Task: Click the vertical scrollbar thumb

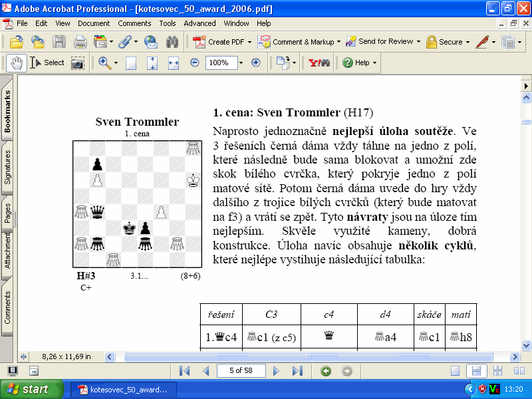Action: coord(526,122)
